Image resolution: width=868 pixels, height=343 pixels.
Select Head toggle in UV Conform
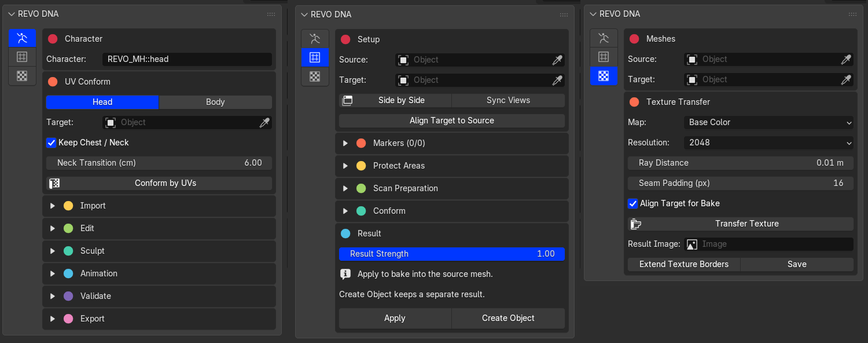tap(102, 102)
